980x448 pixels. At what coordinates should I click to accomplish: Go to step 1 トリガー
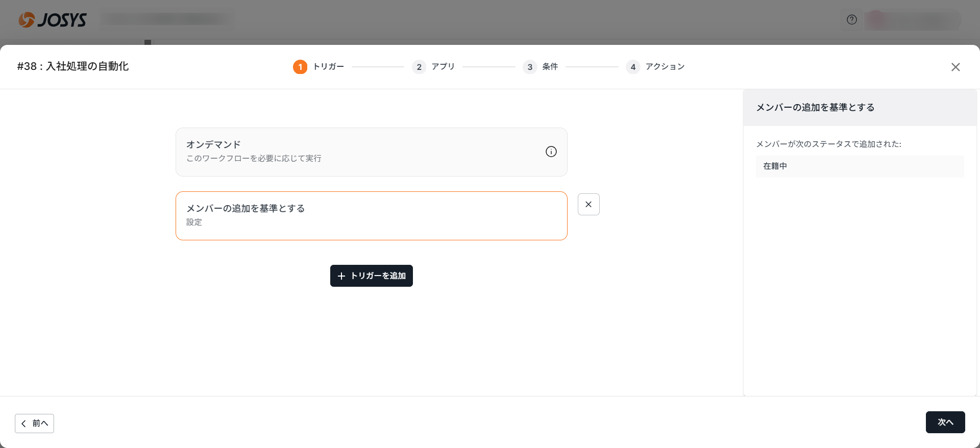point(318,67)
